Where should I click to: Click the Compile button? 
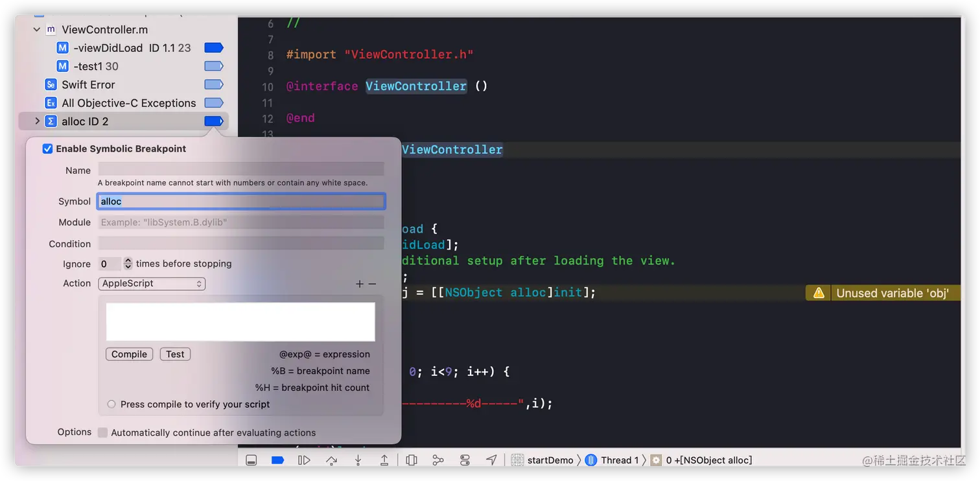click(x=129, y=354)
